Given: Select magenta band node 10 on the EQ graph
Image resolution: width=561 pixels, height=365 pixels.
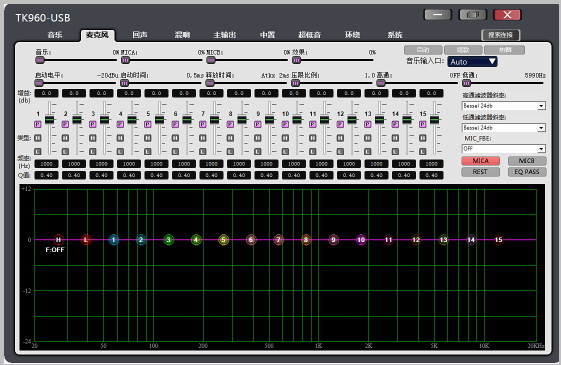Looking at the screenshot, I should pyautogui.click(x=361, y=239).
